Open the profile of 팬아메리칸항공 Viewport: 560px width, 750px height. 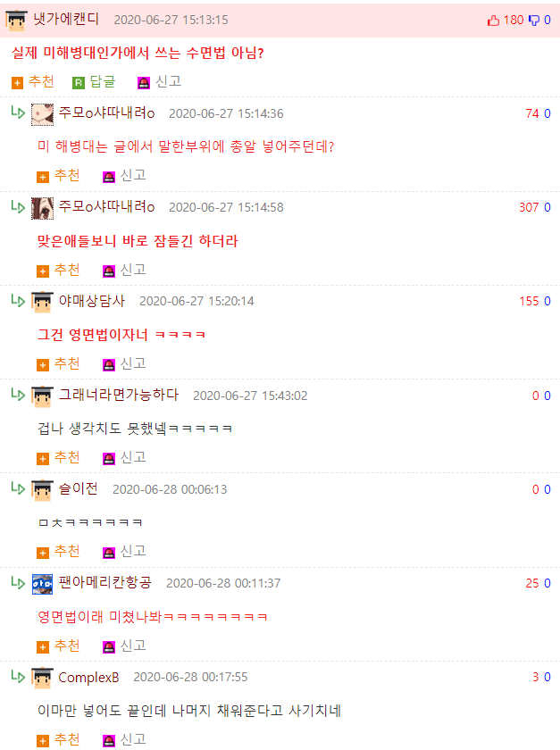(x=104, y=582)
